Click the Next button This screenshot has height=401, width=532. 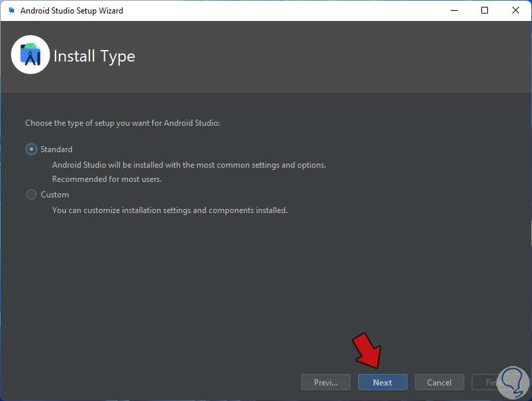point(382,382)
